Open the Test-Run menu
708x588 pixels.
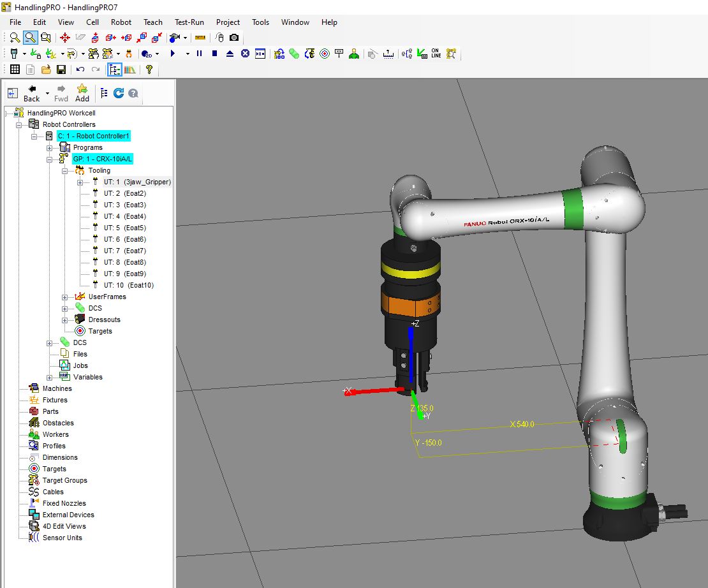pos(189,22)
